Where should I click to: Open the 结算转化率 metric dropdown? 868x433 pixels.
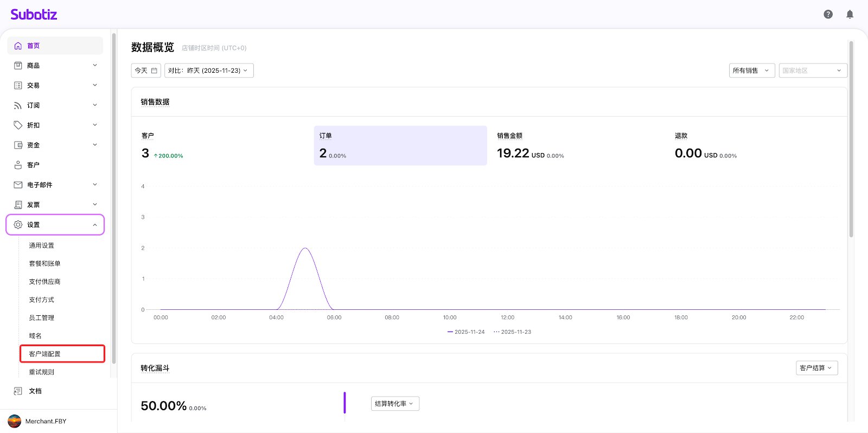click(x=395, y=404)
